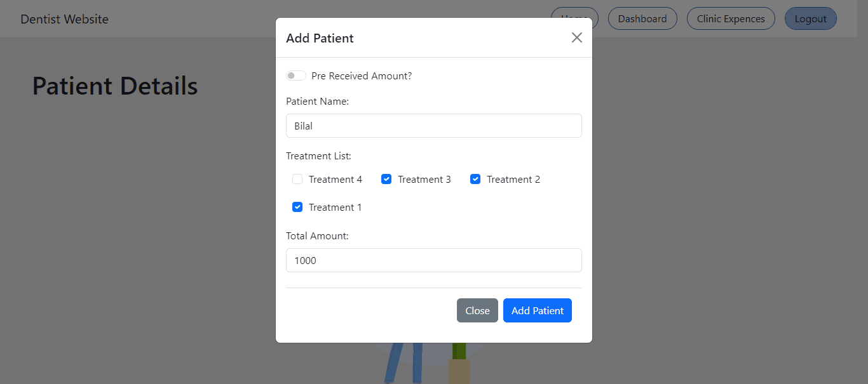868x384 pixels.
Task: Click the 'Patient Name:' label
Action: point(317,101)
